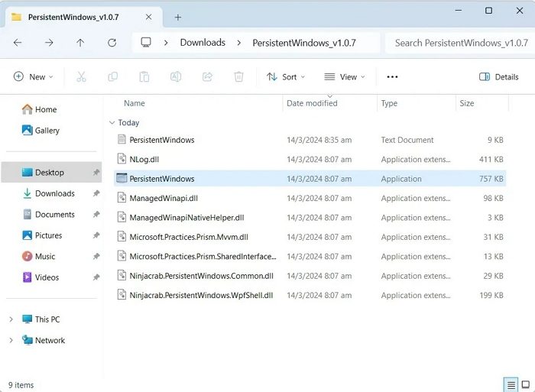Toggle the Details pane

click(498, 76)
